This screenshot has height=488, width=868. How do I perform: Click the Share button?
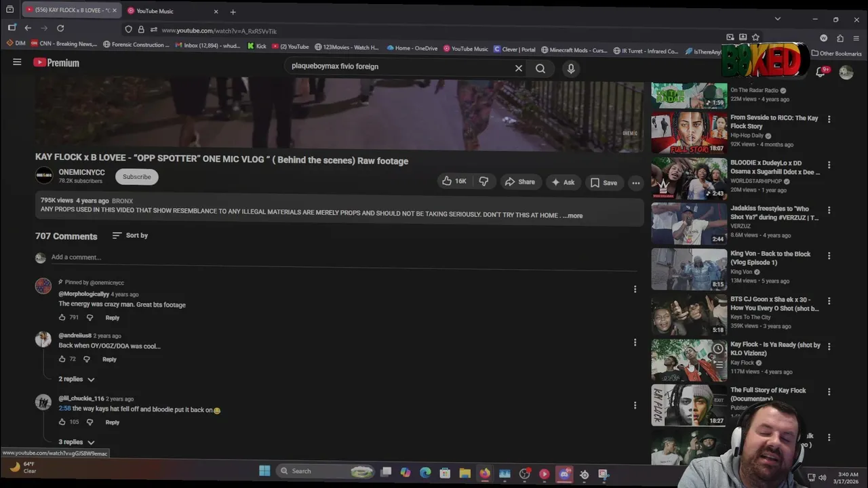click(519, 182)
